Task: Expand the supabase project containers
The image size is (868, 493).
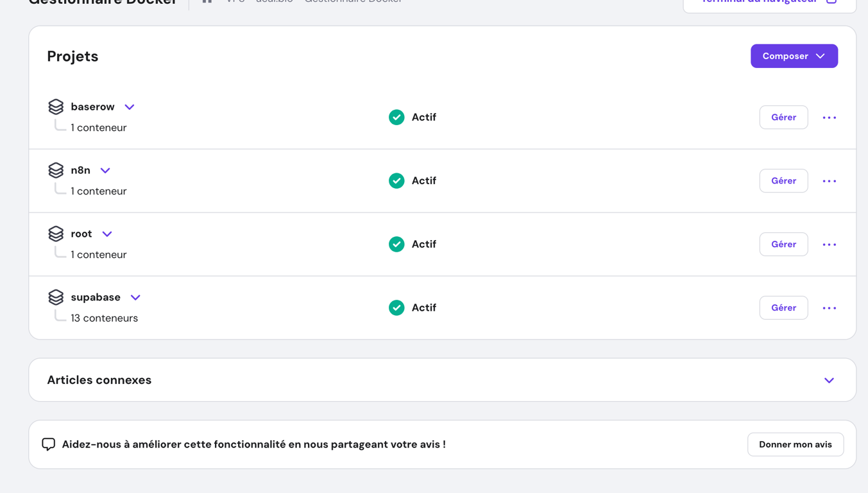Action: [x=135, y=298]
